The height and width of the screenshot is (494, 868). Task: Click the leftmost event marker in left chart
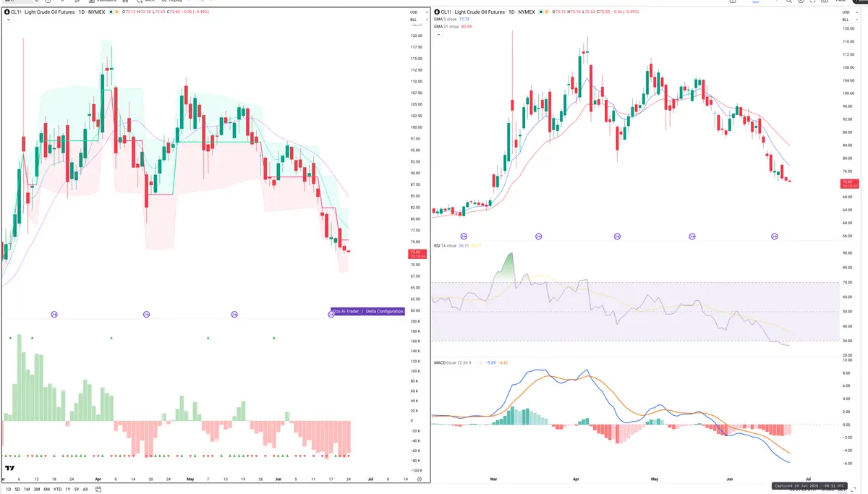54,314
